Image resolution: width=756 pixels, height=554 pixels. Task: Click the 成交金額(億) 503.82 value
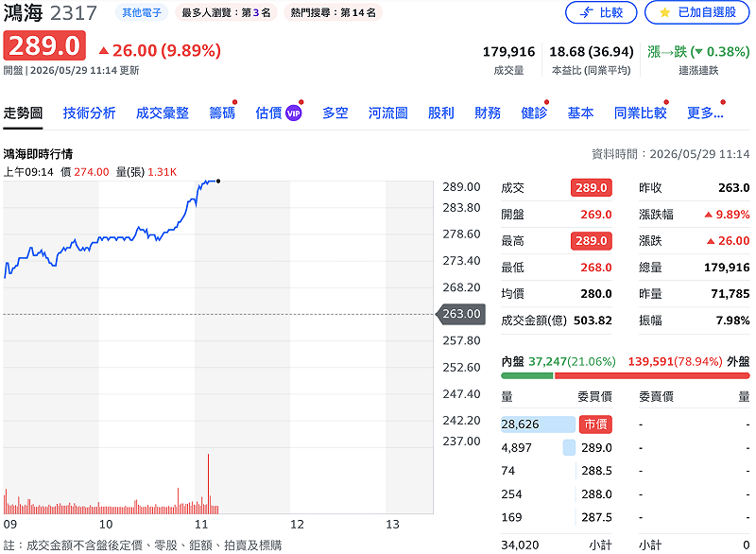(593, 320)
